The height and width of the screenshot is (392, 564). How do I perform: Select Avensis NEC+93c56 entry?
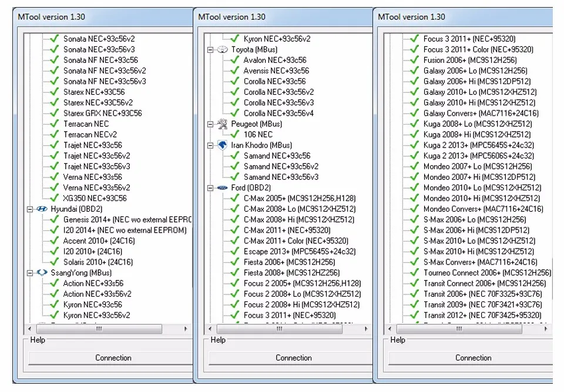point(276,71)
